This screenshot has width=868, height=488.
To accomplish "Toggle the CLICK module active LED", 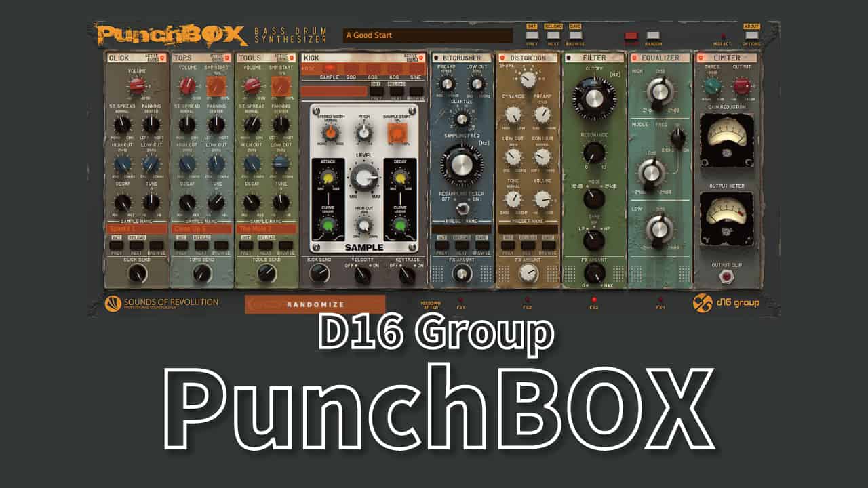I will coord(163,58).
